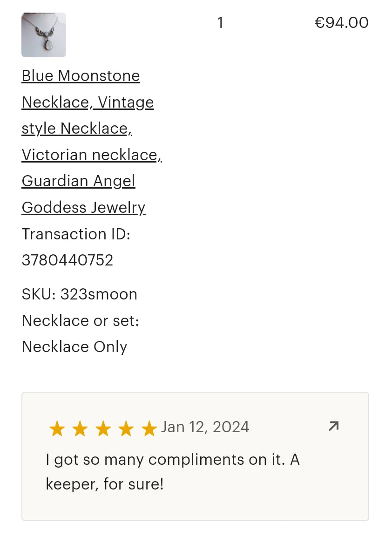Open the necklace product thumbnail image

(44, 35)
